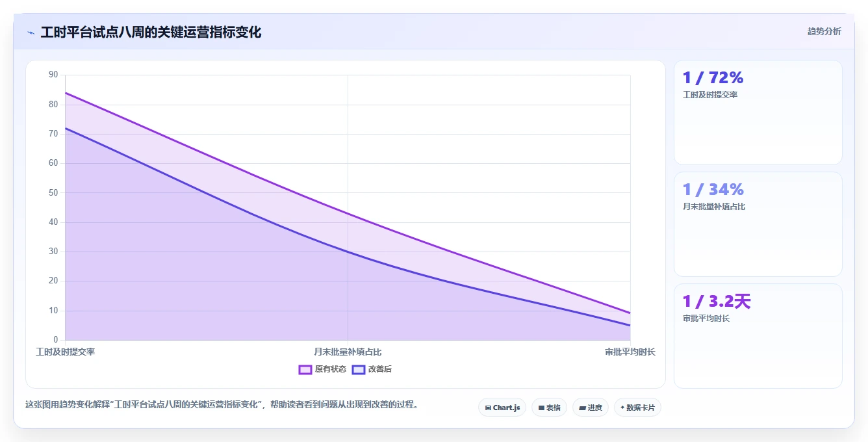Open the 1 / 34% 月末批量补填占比 card
Screen dimensions: 868x442
[758, 224]
